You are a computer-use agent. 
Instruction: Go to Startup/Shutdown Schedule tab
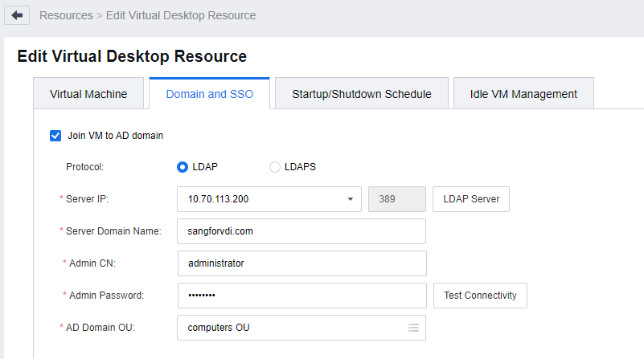(362, 94)
